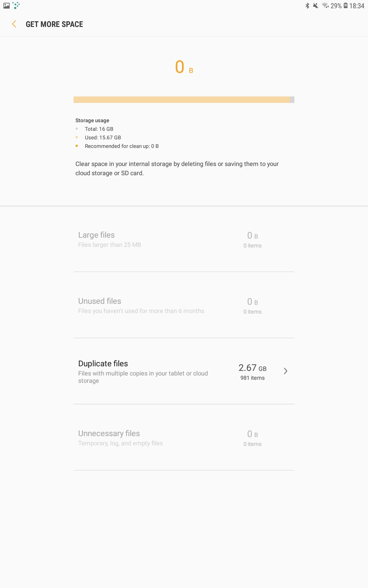Tap the Recommended for clean up entry
Screen dimensions: 368x588
pos(122,146)
